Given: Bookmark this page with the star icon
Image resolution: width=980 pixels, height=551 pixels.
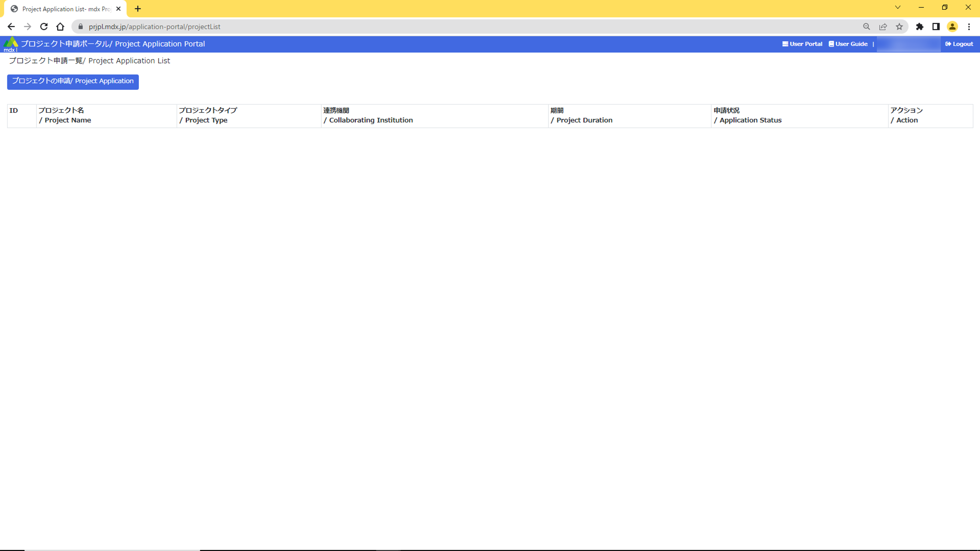Looking at the screenshot, I should (899, 27).
